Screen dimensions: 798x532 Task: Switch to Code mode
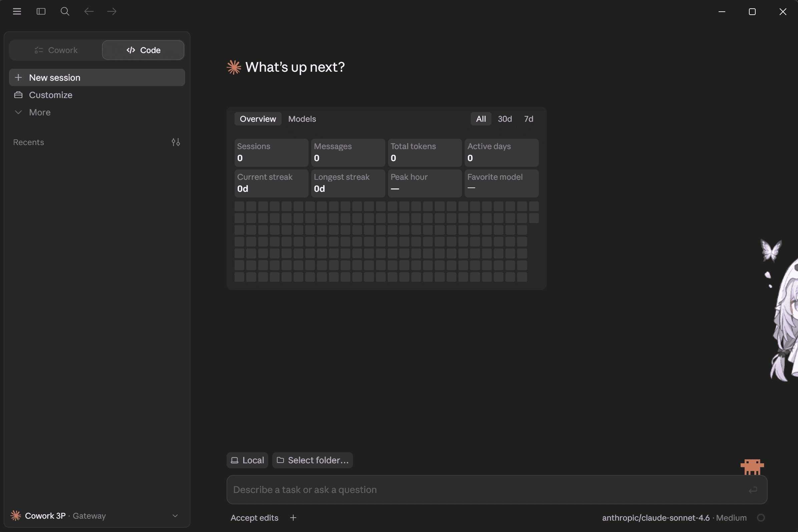(x=143, y=50)
